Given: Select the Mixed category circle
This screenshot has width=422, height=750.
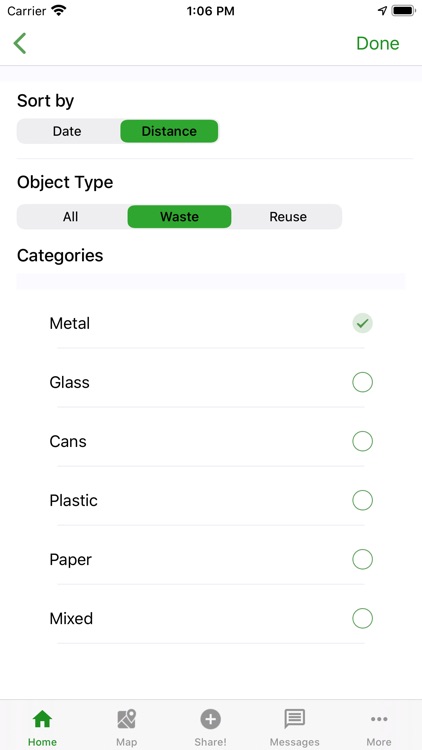Looking at the screenshot, I should click(x=362, y=618).
